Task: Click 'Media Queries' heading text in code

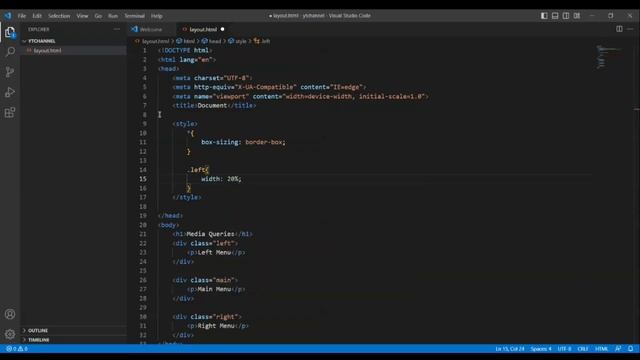Action: 210,234
